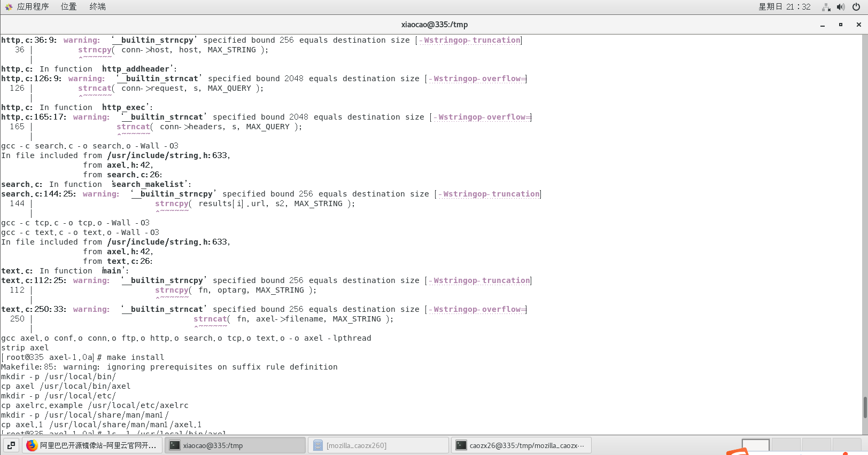Click 'cp axel /usr/local/bin/axel' line
The image size is (868, 455).
pos(66,386)
